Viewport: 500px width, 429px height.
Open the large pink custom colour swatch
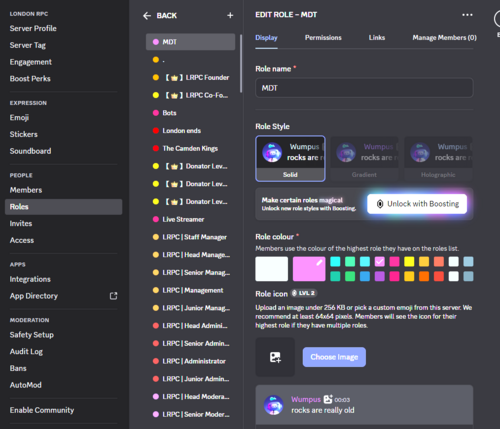pyautogui.click(x=309, y=269)
